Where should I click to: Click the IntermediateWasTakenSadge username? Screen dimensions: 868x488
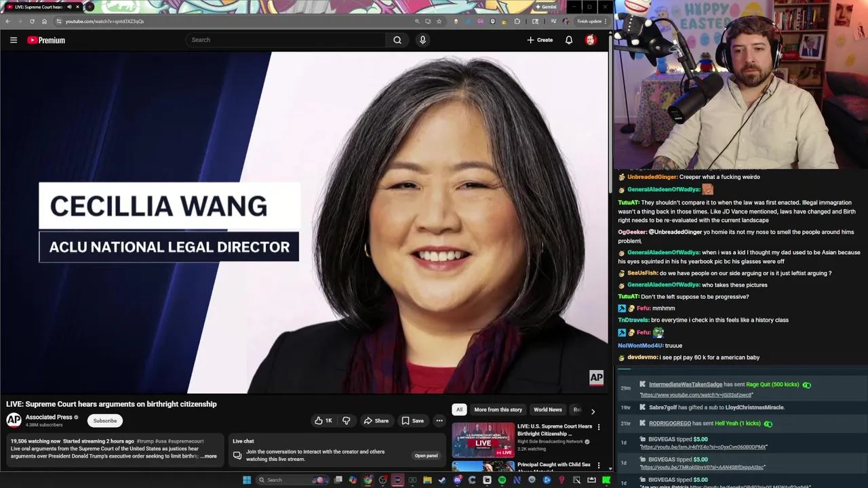(x=686, y=384)
